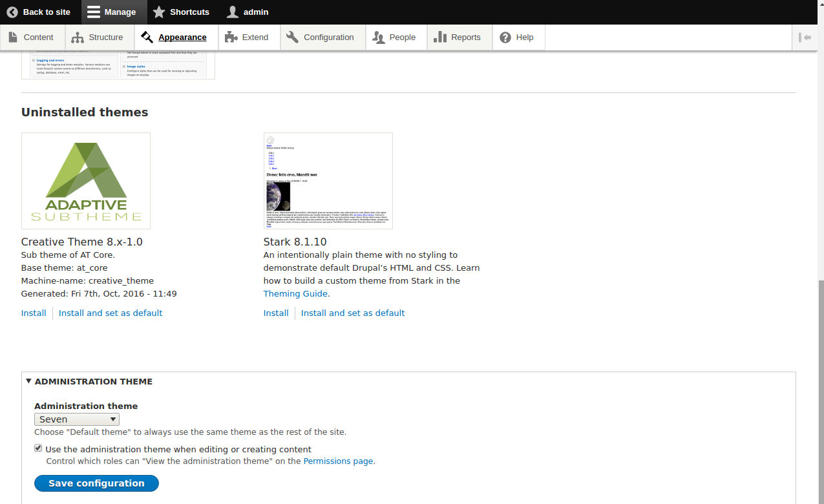Viewport: 824px width, 504px height.
Task: Open the Help menu item
Action: [518, 37]
